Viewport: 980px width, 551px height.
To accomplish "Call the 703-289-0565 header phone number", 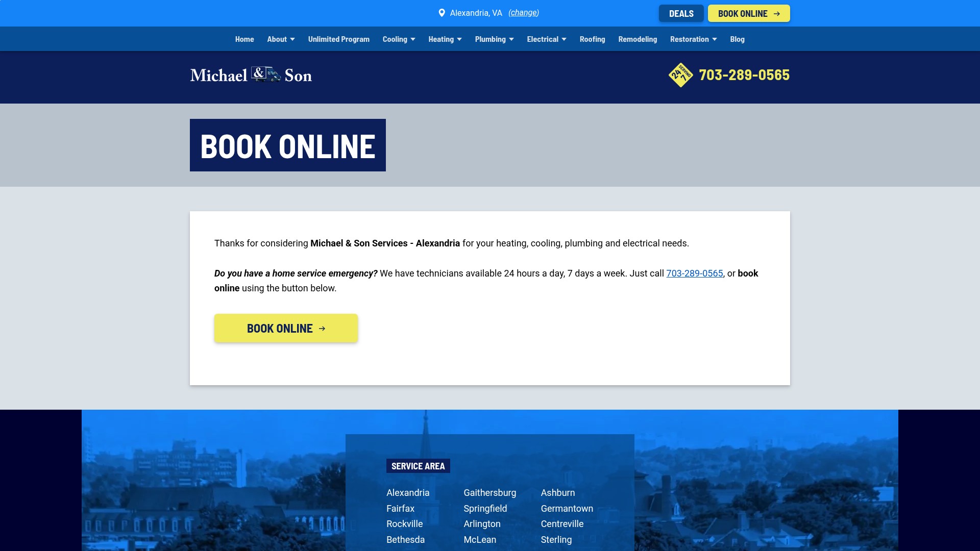I will (x=744, y=75).
